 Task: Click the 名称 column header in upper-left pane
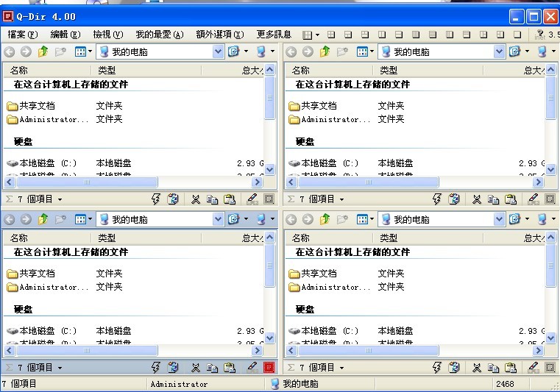point(48,71)
